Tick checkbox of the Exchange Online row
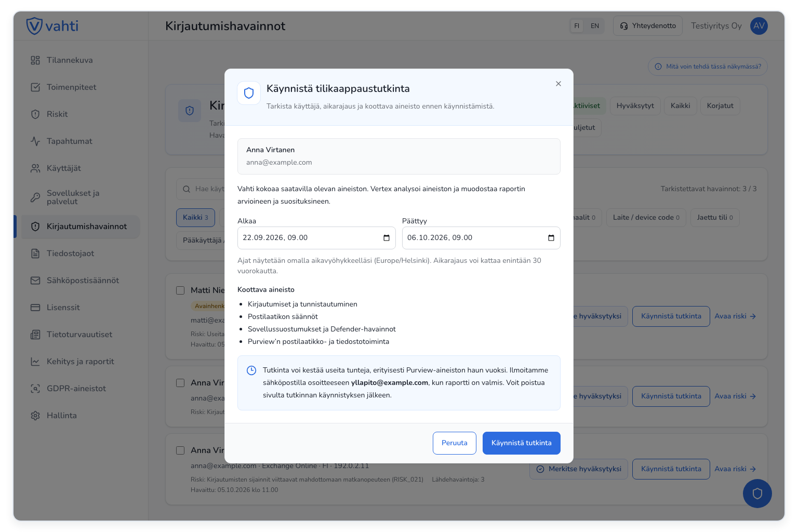Image resolution: width=798 pixels, height=532 pixels. tap(180, 450)
